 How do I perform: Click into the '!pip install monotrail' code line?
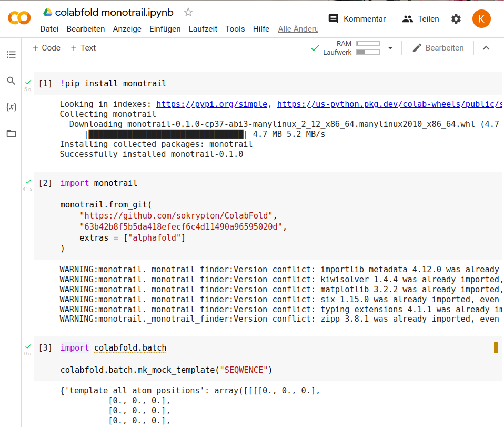tap(113, 84)
